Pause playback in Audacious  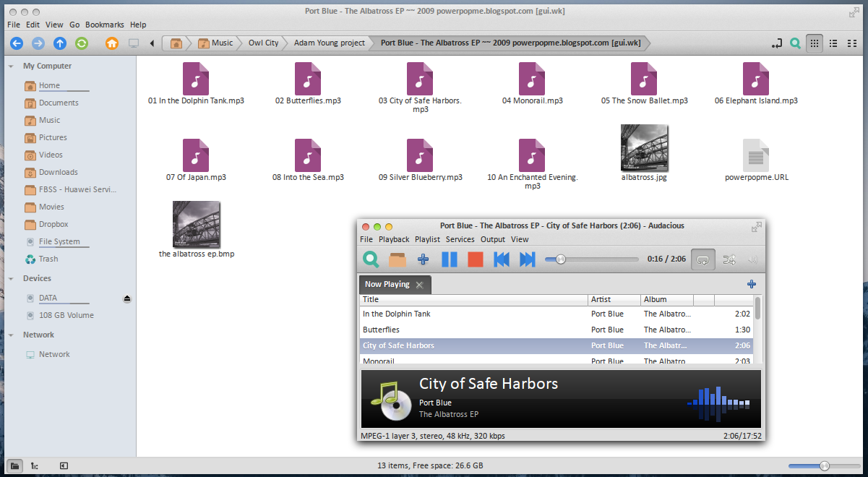coord(450,259)
